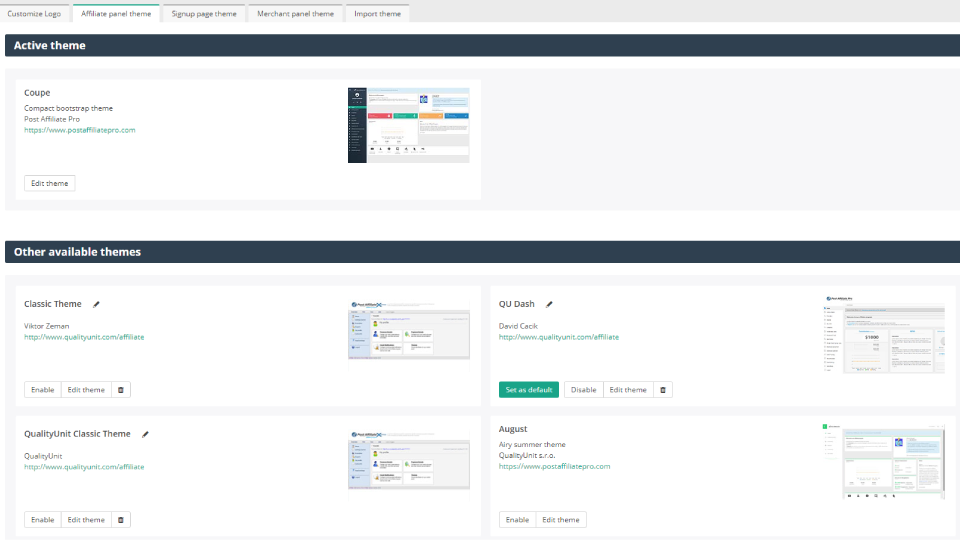Open Coupe's postaffiliatepro.com link

coord(79,130)
